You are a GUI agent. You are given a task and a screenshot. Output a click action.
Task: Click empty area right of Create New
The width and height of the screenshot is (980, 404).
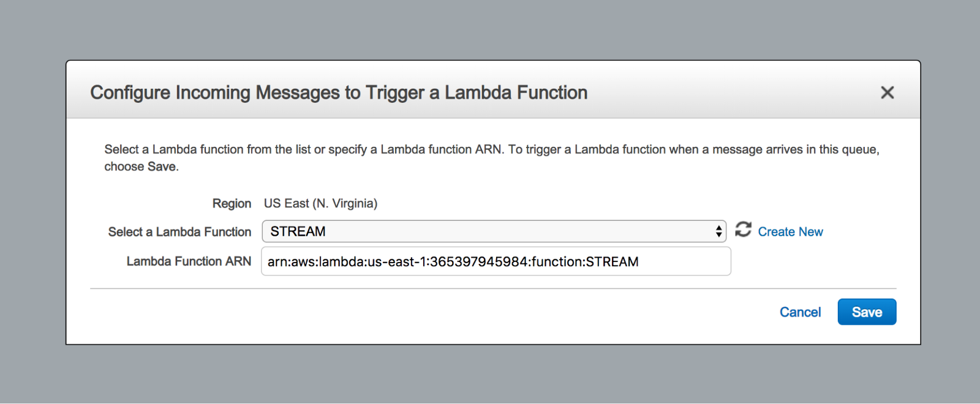point(870,232)
